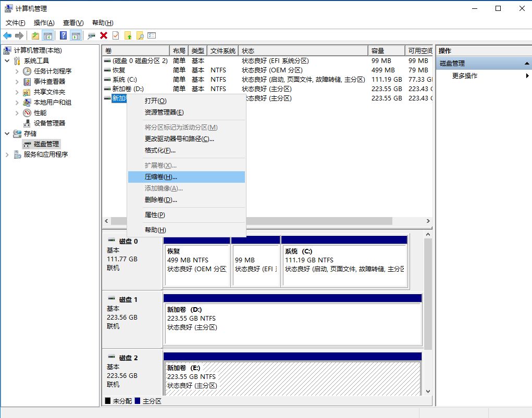Expand 更多操作 using its right-facing arrow

[x=527, y=75]
